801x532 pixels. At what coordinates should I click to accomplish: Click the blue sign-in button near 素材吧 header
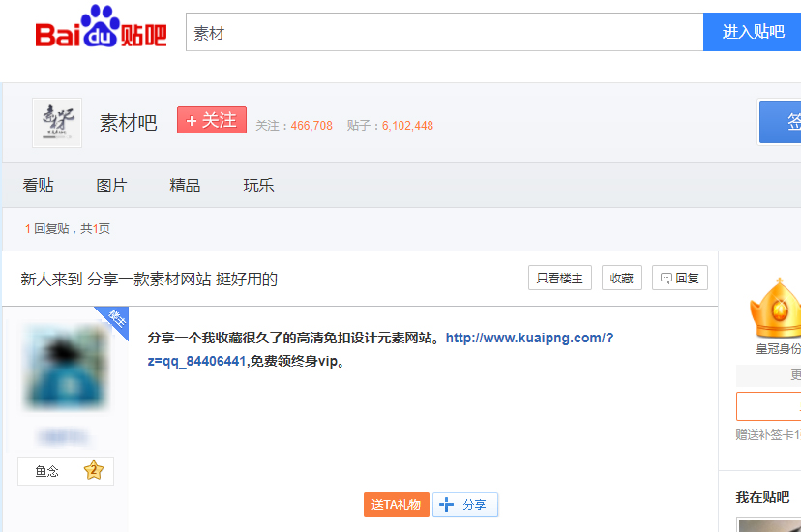pyautogui.click(x=780, y=122)
